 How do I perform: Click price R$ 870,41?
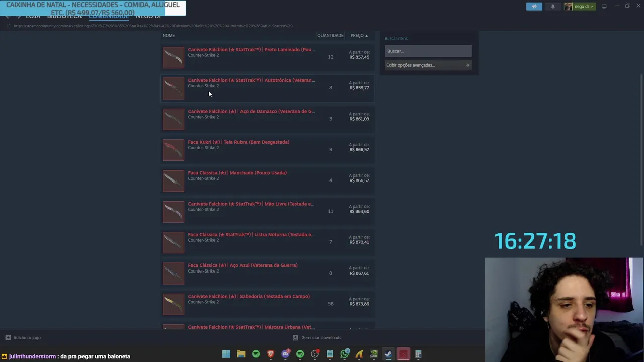(x=359, y=242)
